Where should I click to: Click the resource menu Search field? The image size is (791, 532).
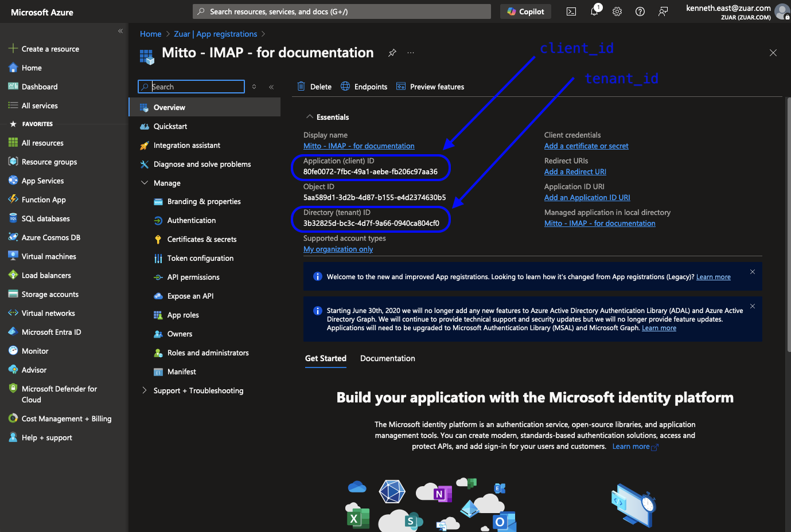[191, 87]
